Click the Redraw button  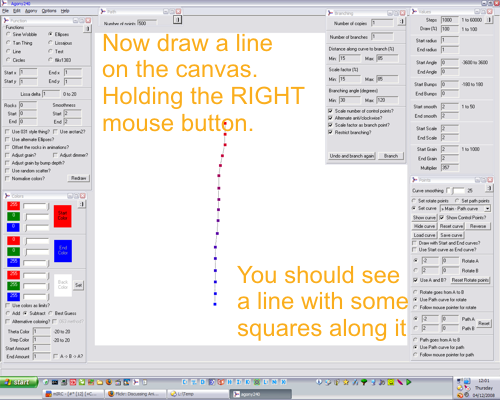79,178
